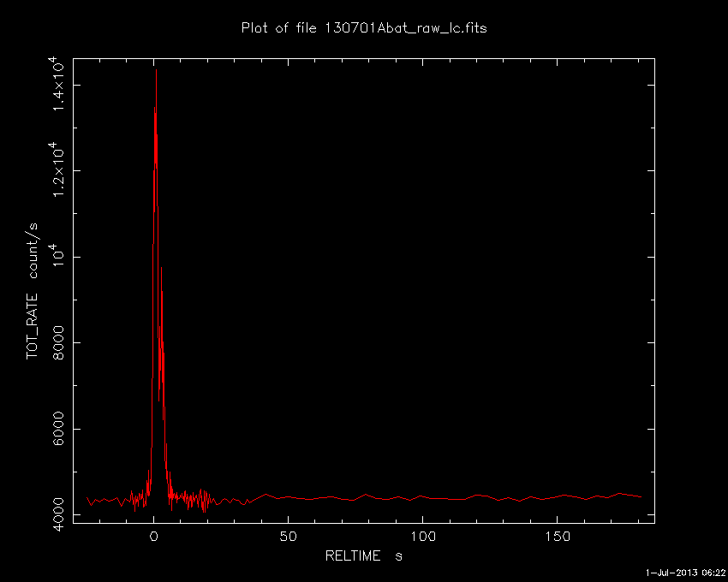
Task: Click the y-axis tick label '1.4×10^4'
Action: point(57,84)
